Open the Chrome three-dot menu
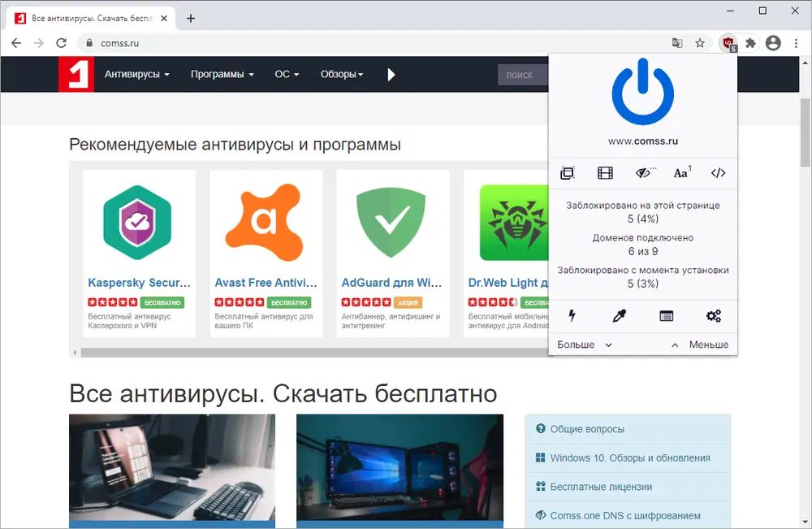 (x=796, y=43)
